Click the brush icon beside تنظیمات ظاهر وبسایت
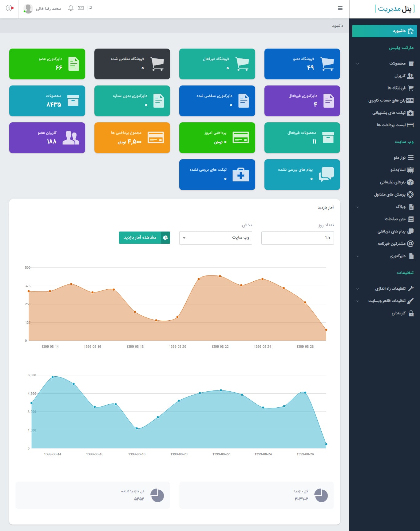Viewport: 420px width, 531px height. pyautogui.click(x=410, y=301)
